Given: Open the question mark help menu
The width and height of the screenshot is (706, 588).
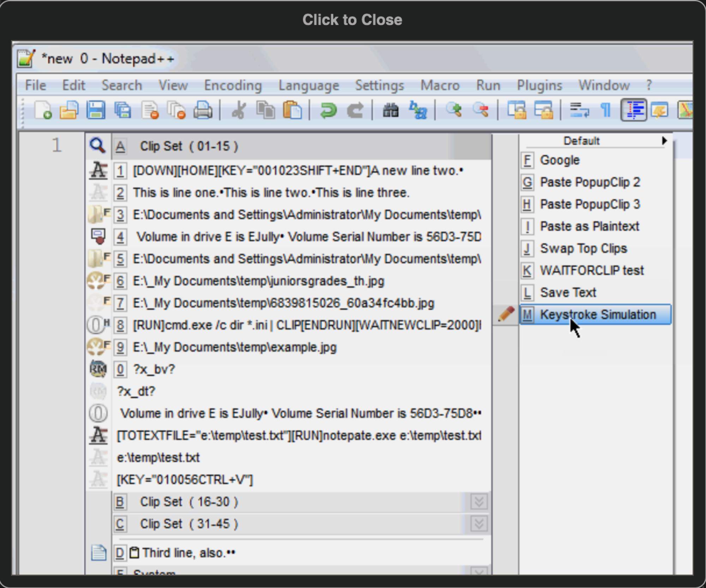Looking at the screenshot, I should click(x=649, y=85).
